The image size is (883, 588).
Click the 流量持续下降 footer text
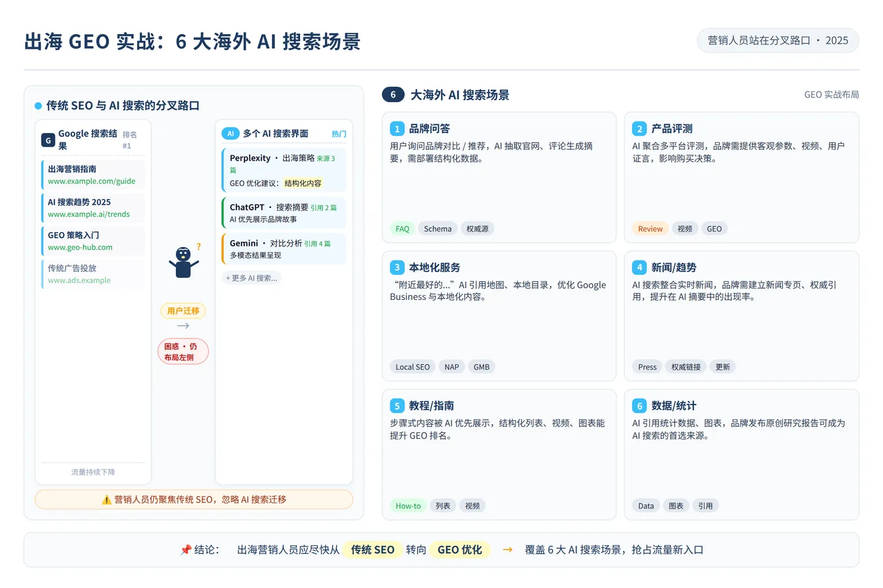click(93, 472)
